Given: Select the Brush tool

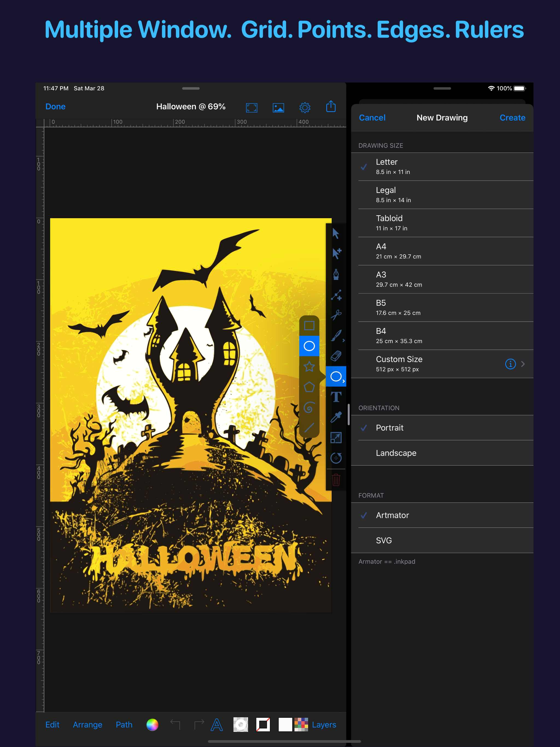Looking at the screenshot, I should click(x=336, y=336).
